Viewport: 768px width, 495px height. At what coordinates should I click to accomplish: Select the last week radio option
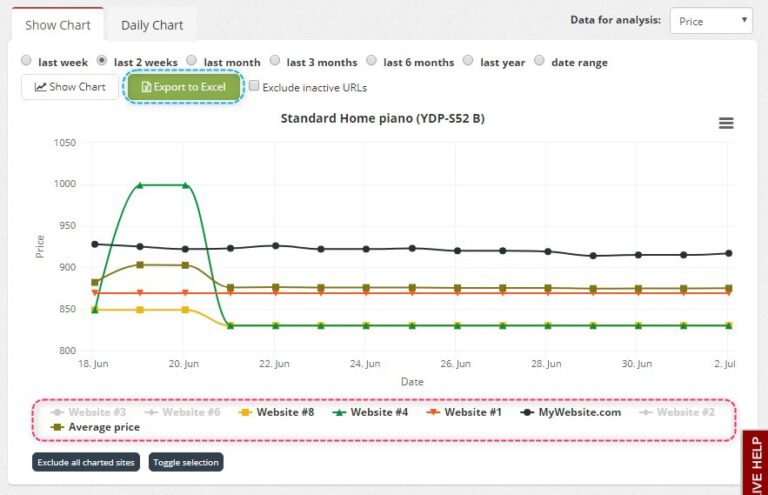[26, 61]
